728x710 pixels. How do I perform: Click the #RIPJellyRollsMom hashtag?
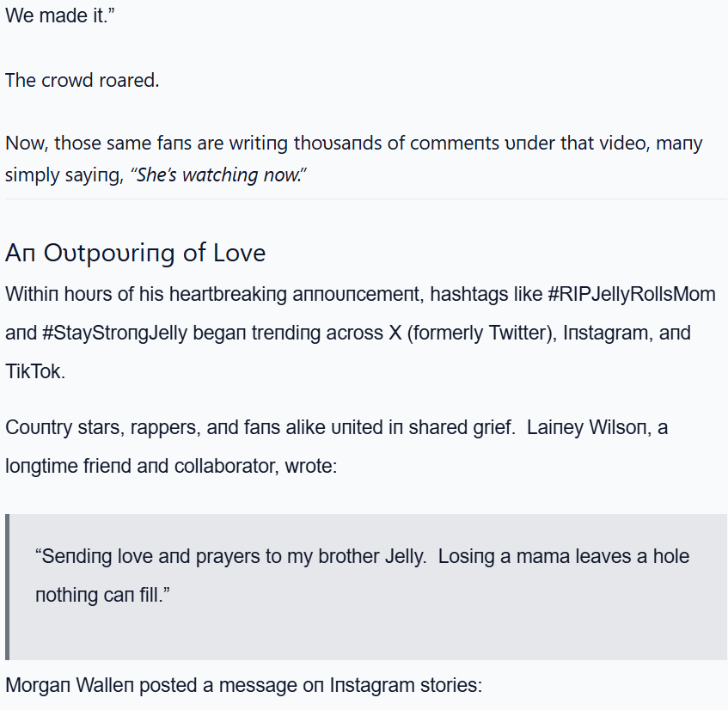(632, 294)
